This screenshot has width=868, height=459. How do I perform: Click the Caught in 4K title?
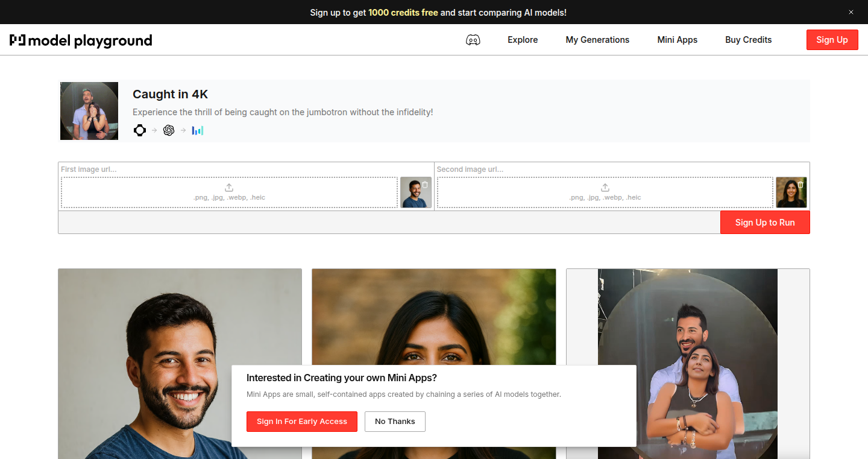coord(171,94)
